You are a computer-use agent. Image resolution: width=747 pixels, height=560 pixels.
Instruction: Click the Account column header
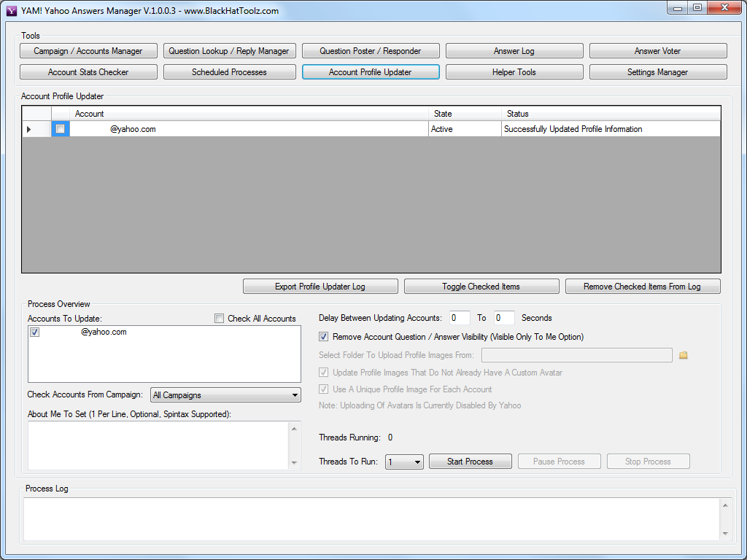point(249,113)
